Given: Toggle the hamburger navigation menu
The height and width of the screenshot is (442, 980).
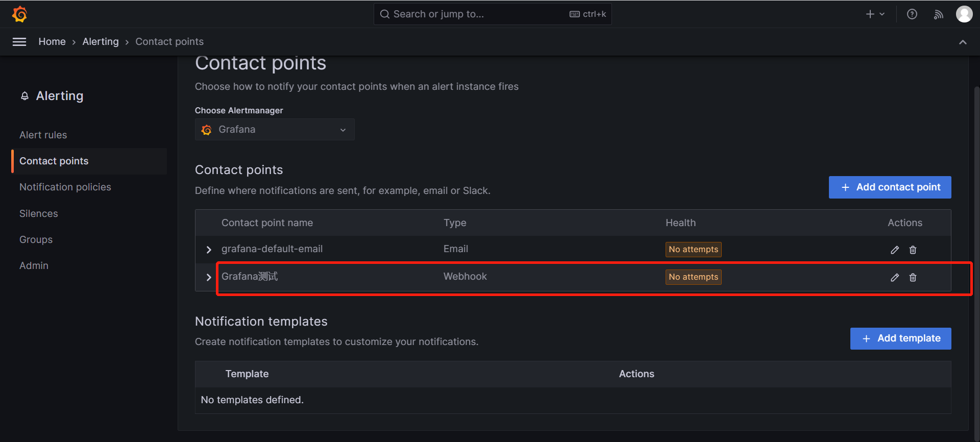Looking at the screenshot, I should point(19,42).
